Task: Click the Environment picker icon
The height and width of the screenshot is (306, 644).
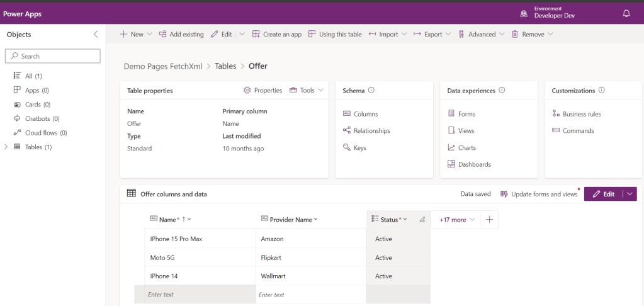Action: [x=523, y=13]
